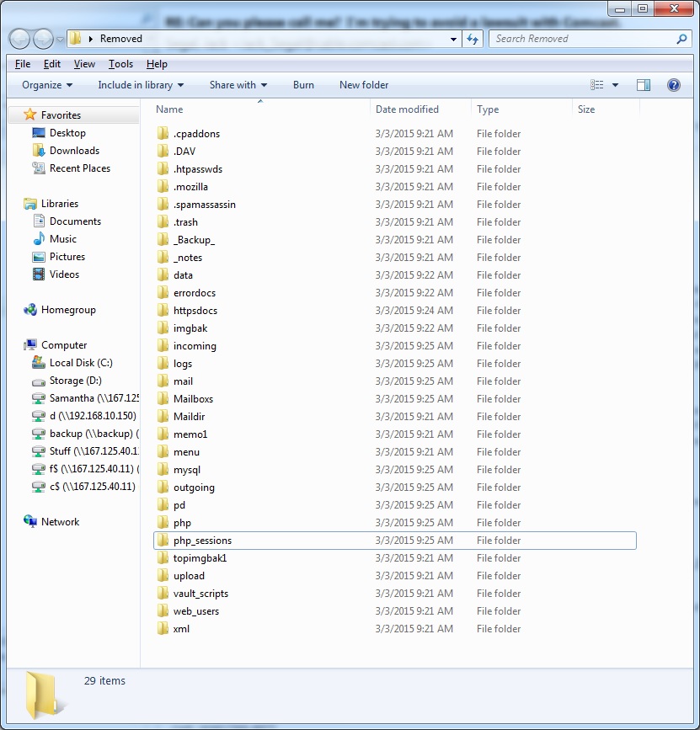Click the Desktop icon in Favorites
The width and height of the screenshot is (700, 730).
coord(39,133)
